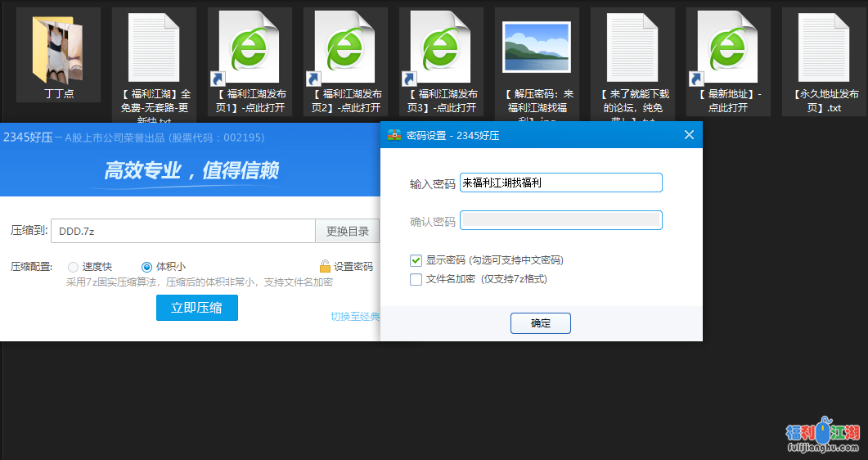868x460 pixels.
Task: Click the 切换至经典 link
Action: (x=355, y=317)
